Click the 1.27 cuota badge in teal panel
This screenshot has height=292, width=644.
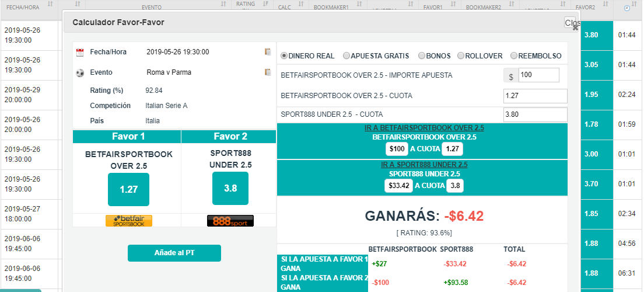[x=453, y=149]
